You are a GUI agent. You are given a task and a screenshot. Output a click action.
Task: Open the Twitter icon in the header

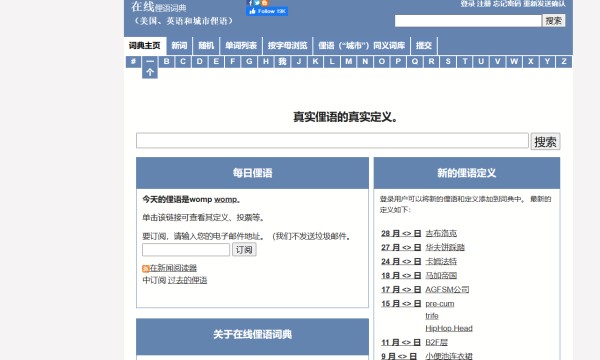click(257, 3)
